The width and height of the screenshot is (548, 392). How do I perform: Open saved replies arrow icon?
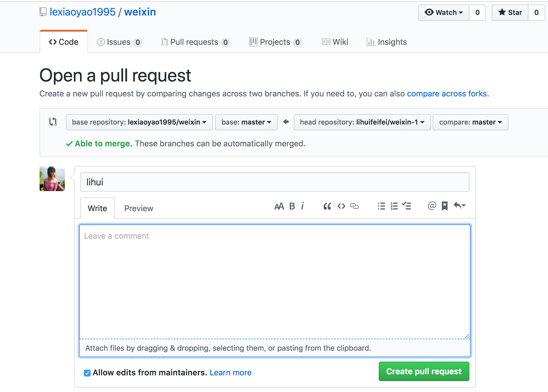coord(460,205)
